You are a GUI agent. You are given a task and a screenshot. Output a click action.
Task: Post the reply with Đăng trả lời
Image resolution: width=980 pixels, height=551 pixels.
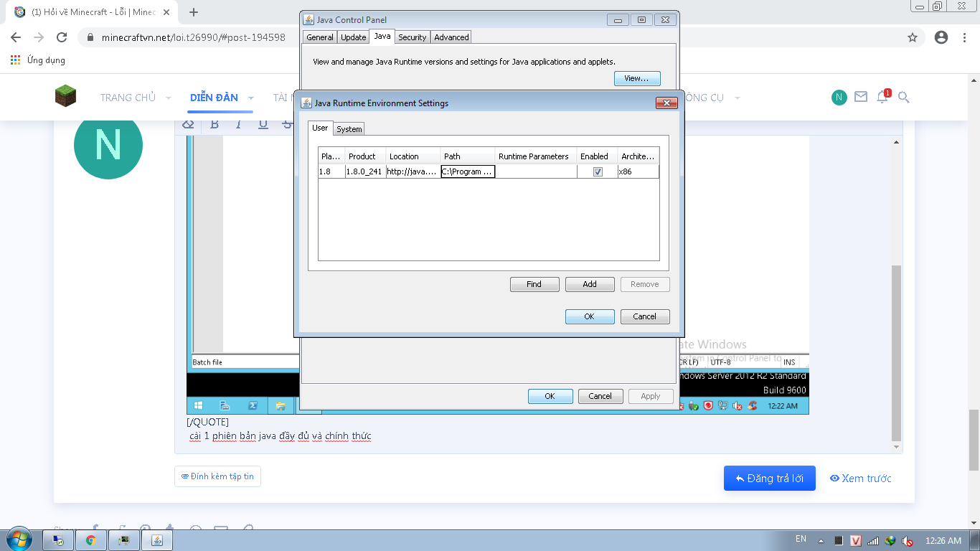770,479
